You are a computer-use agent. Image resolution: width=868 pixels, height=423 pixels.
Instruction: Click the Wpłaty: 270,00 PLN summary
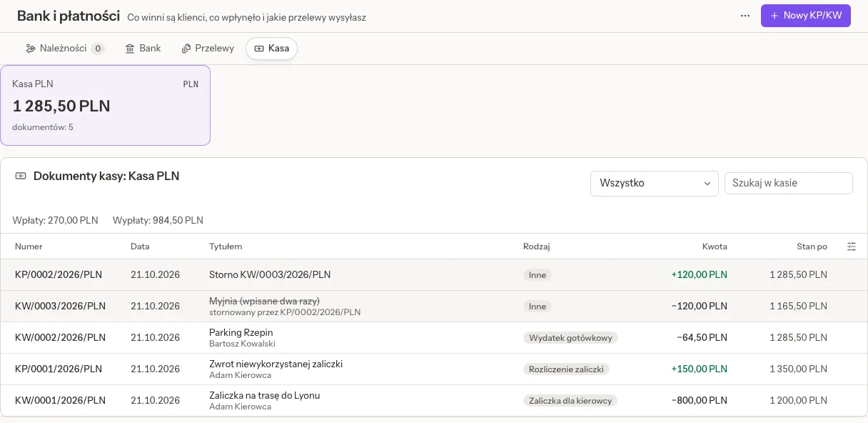click(x=56, y=221)
